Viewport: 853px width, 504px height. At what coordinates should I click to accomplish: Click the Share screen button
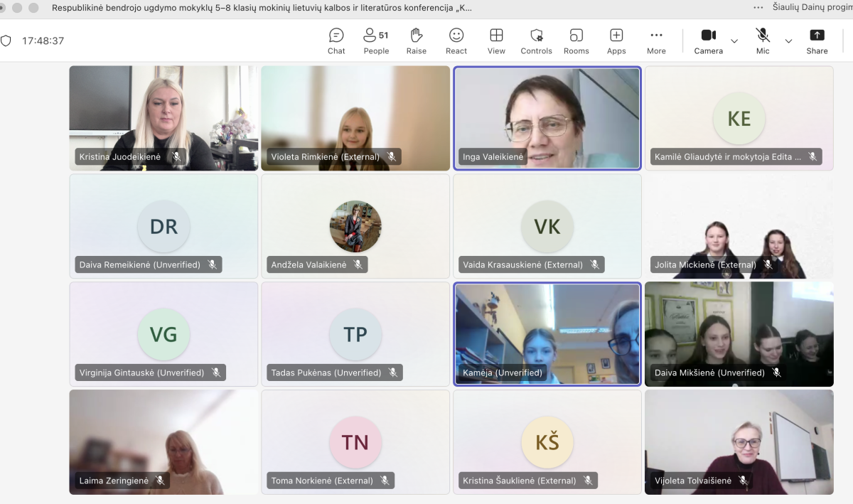point(817,41)
